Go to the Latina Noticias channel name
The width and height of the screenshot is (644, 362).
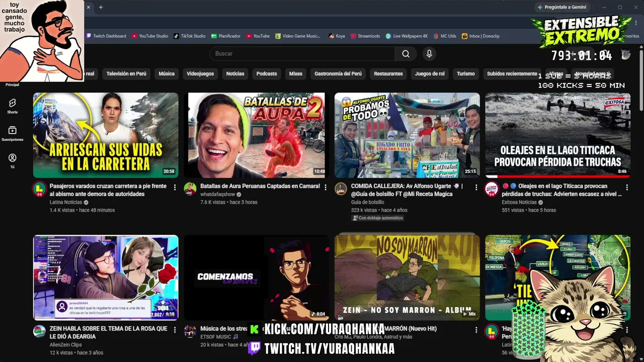pos(66,202)
